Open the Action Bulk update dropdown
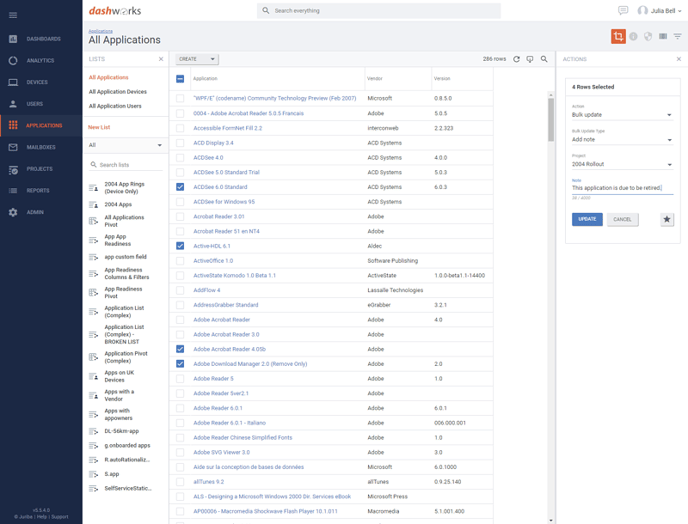 pos(622,115)
